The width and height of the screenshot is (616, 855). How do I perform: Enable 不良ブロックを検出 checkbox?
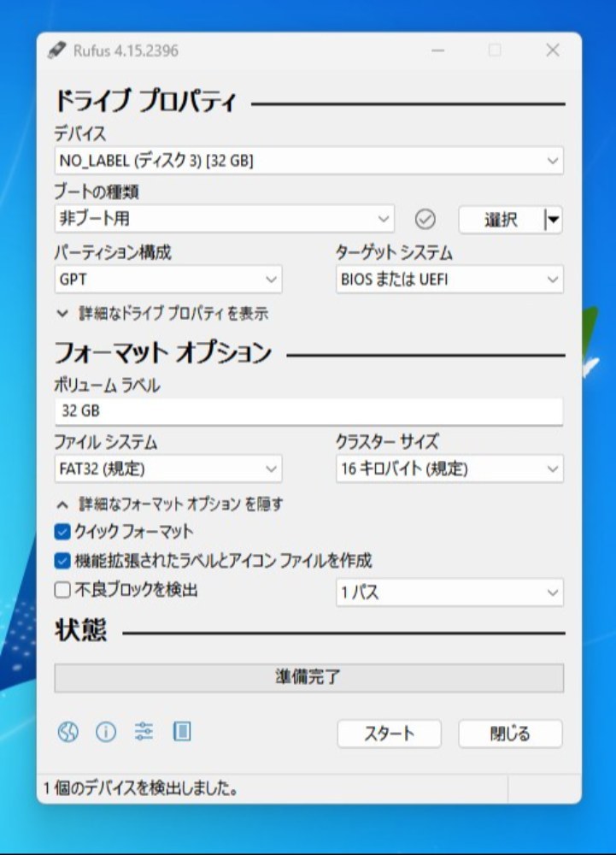[62, 589]
